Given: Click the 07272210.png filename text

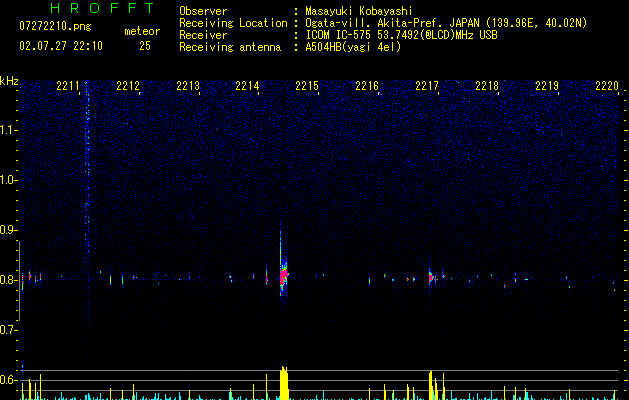Looking at the screenshot, I should point(55,26).
